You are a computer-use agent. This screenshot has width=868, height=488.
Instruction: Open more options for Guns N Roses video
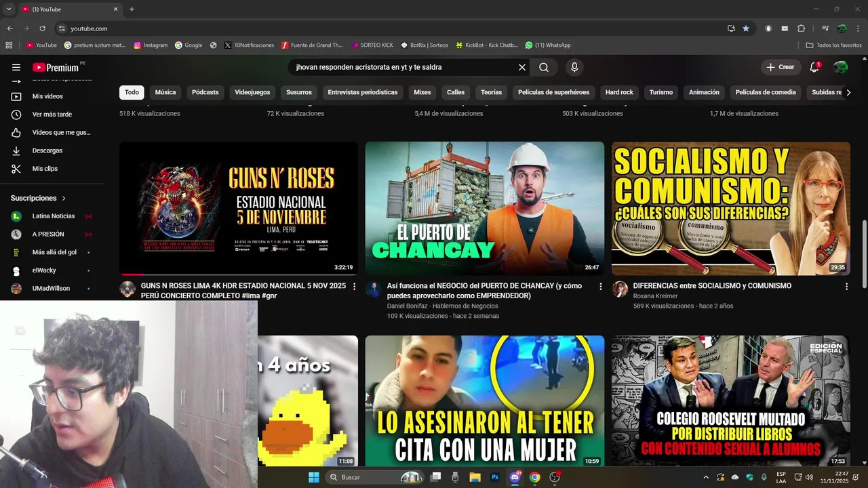coord(354,287)
